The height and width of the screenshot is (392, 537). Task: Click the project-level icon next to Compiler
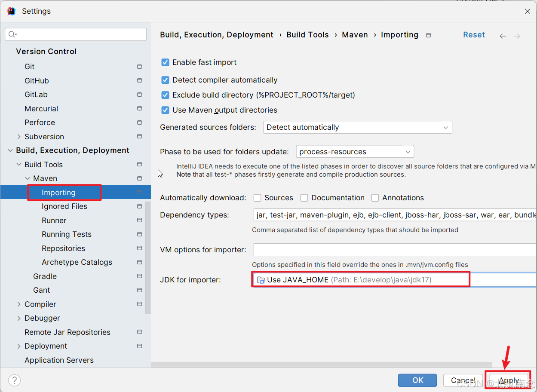click(139, 304)
